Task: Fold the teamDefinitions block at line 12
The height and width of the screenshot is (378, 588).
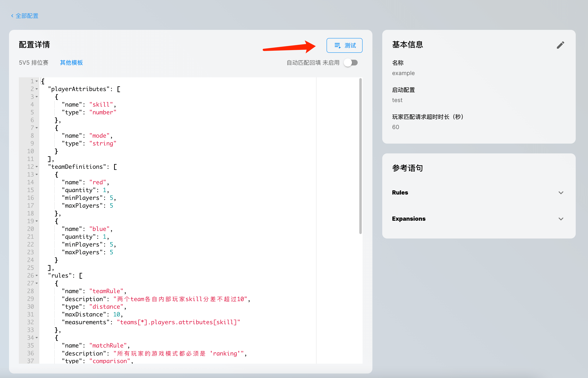Action: [37, 167]
